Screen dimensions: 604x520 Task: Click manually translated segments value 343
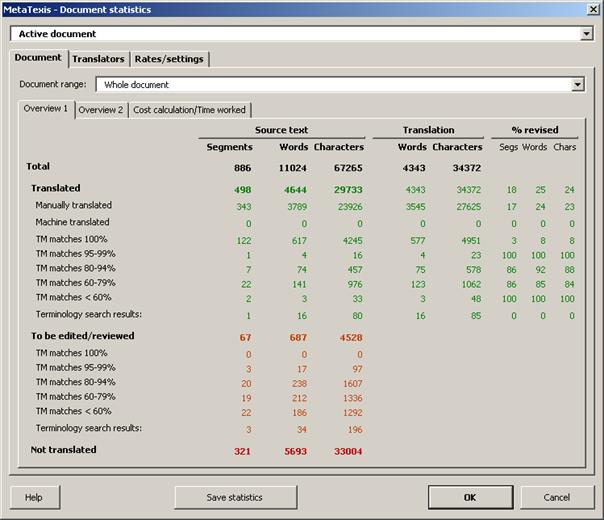(243, 207)
